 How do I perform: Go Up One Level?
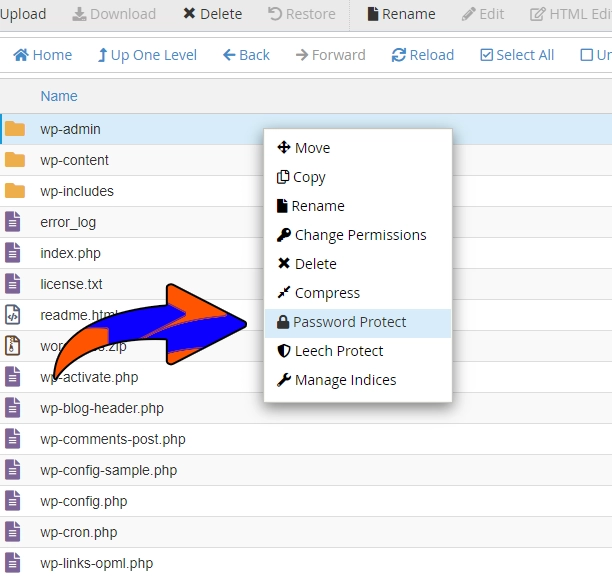tap(147, 55)
